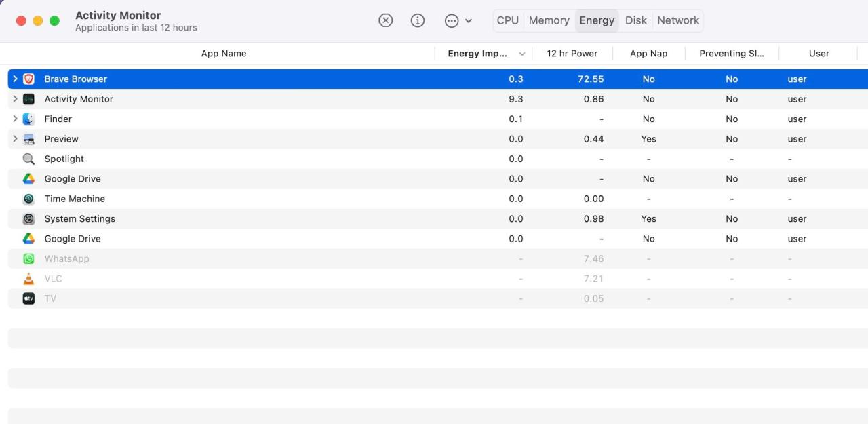Click the Google Drive icon below System Settings

point(28,239)
